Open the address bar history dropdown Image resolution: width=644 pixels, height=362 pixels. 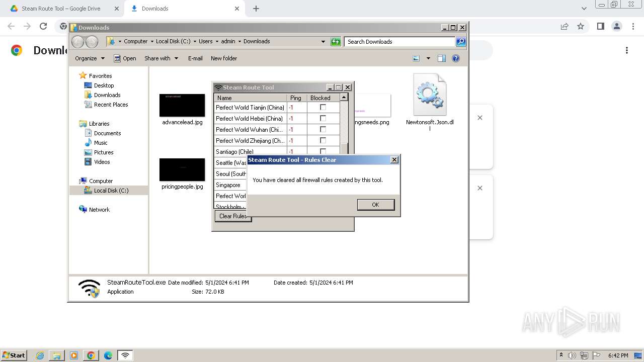(x=323, y=42)
